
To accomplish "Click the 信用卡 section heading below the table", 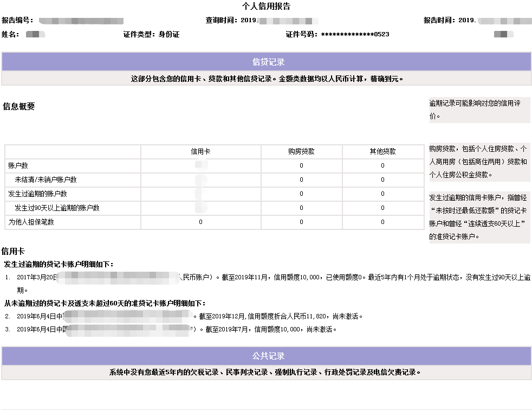I will tap(14, 251).
